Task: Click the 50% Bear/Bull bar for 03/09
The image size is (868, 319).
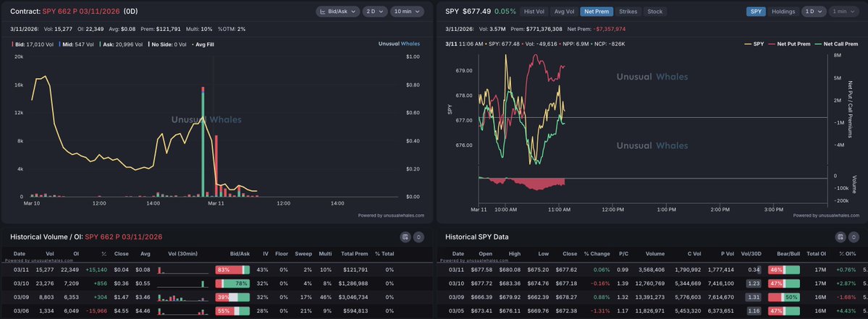Action: (784, 297)
